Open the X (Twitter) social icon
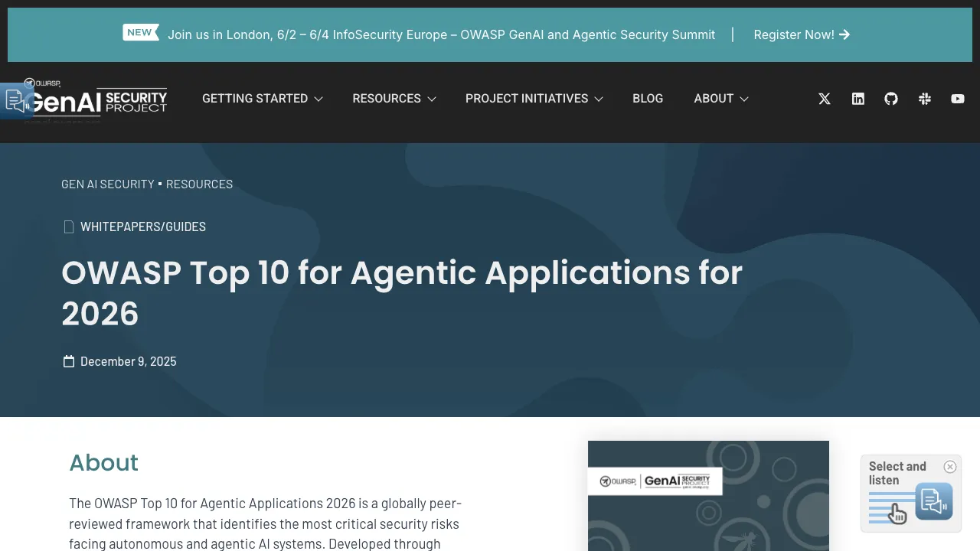980x551 pixels. (825, 99)
